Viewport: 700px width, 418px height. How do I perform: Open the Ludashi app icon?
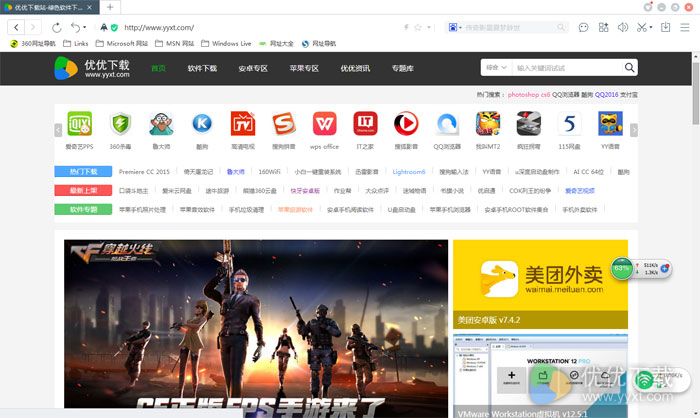click(x=161, y=124)
